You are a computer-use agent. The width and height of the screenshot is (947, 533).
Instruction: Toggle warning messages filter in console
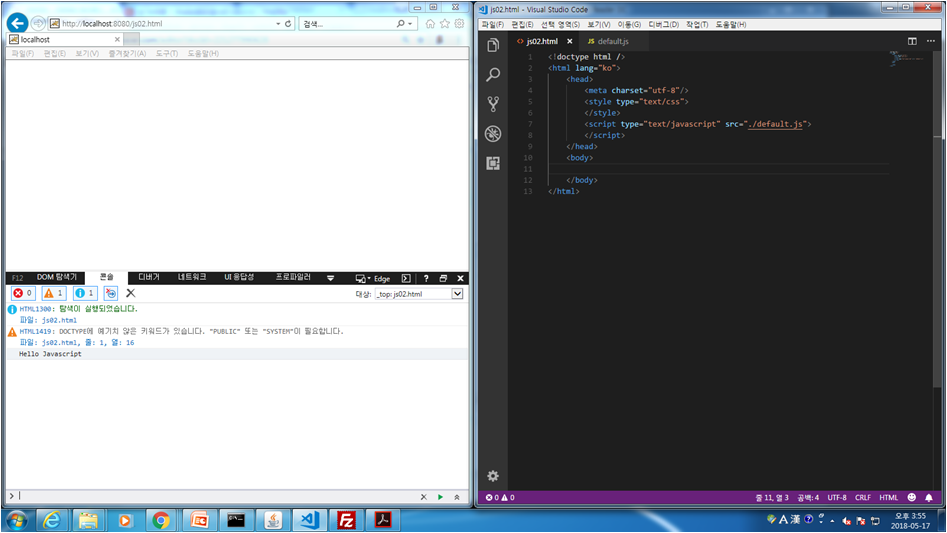(54, 293)
